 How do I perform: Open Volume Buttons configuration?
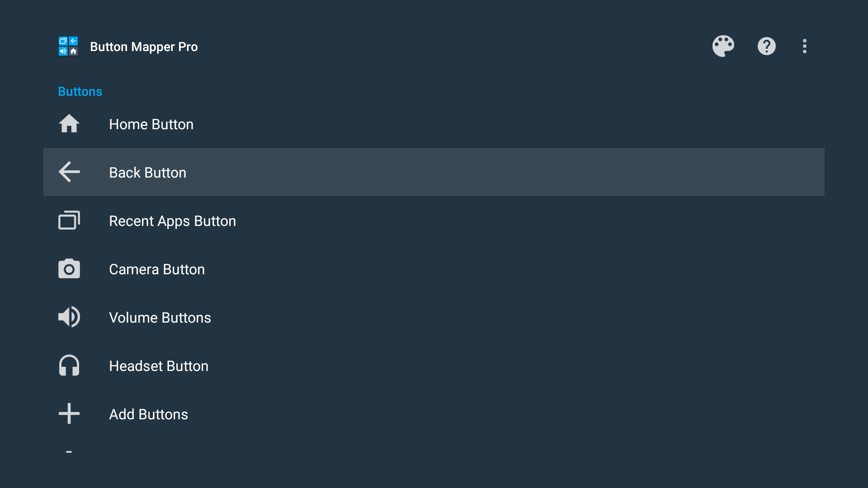click(x=160, y=318)
